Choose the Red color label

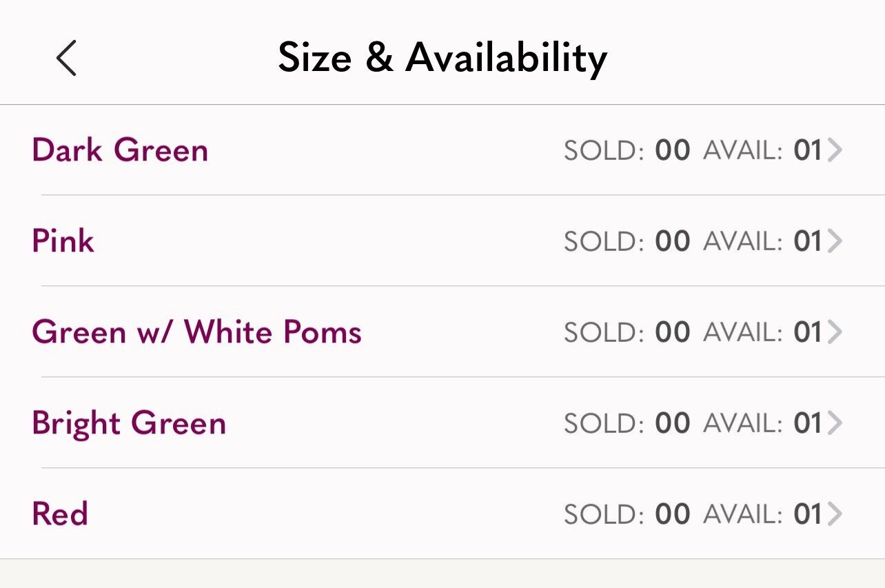(x=60, y=514)
